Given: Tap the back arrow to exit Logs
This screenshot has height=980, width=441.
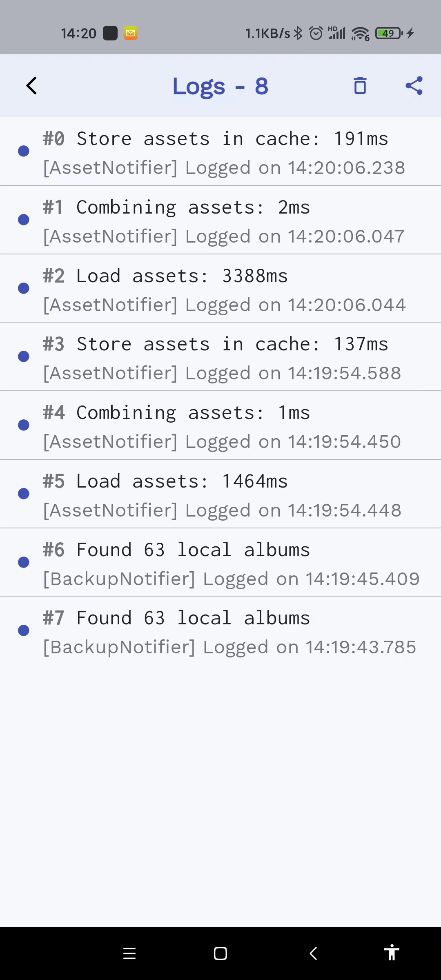Looking at the screenshot, I should click(x=31, y=86).
